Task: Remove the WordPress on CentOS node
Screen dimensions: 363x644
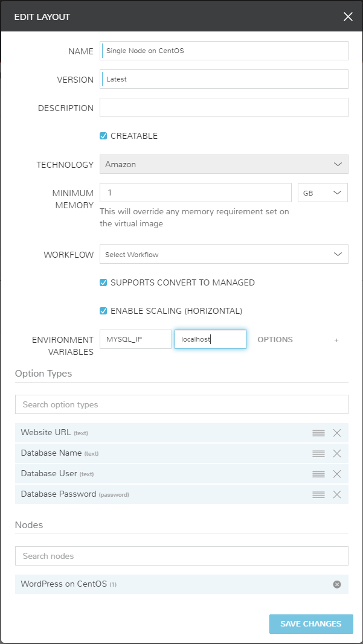Action: (x=336, y=584)
